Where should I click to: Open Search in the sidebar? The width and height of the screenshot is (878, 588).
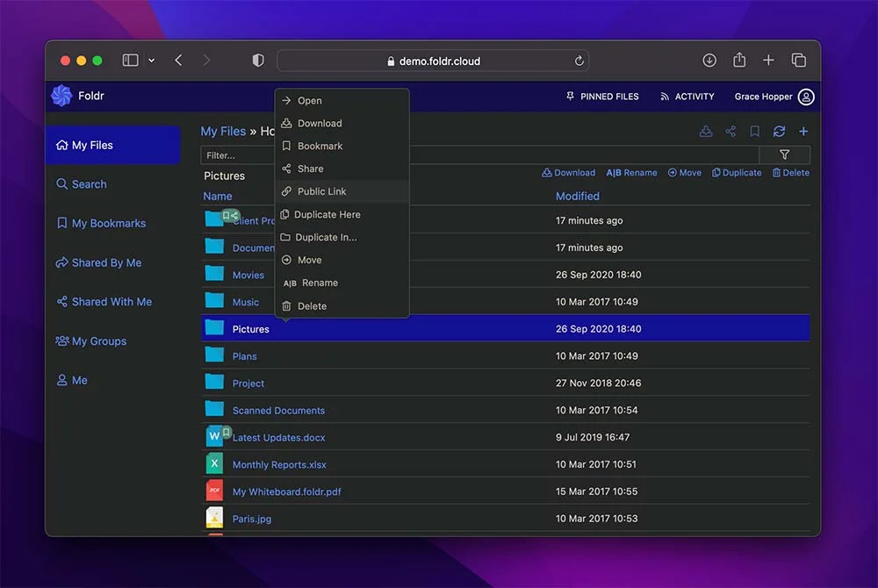click(x=81, y=184)
